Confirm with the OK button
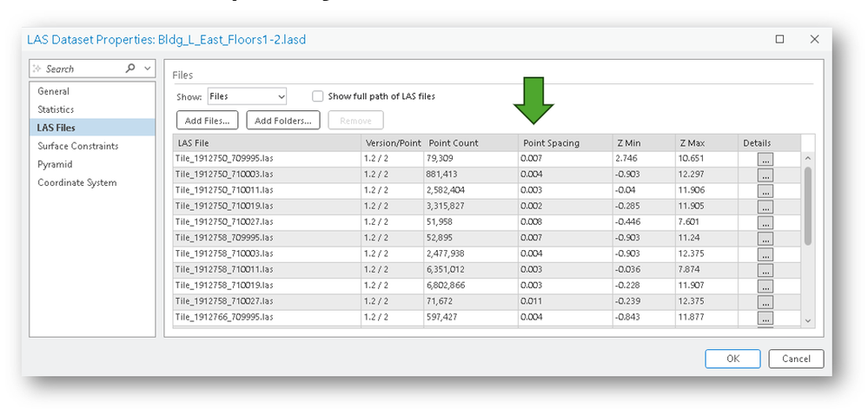868x415 pixels. pos(733,359)
